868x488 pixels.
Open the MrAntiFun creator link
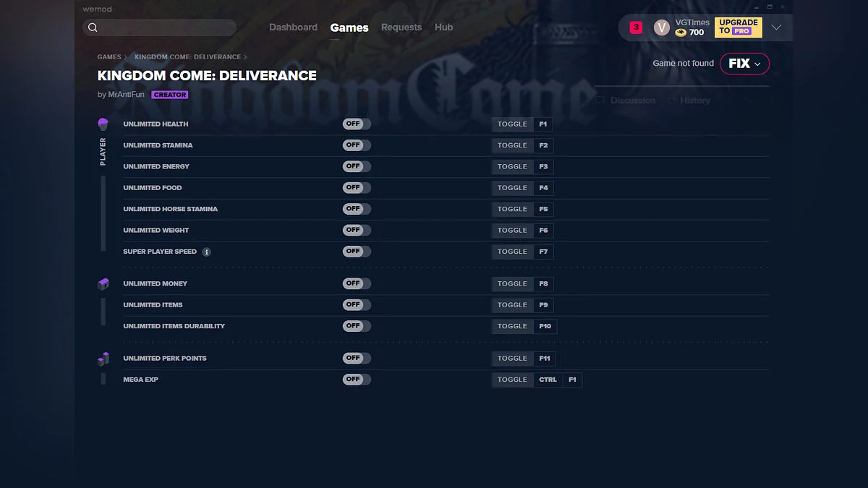pyautogui.click(x=126, y=95)
